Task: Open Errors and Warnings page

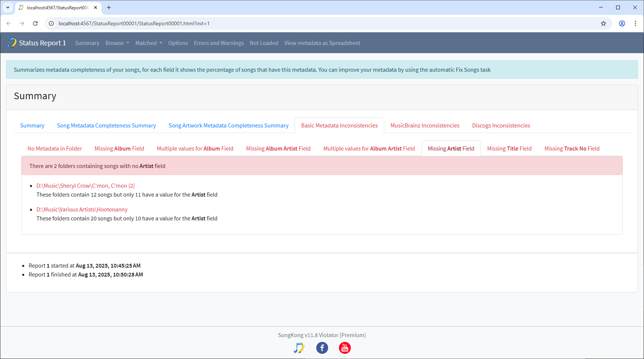Action: pyautogui.click(x=219, y=43)
